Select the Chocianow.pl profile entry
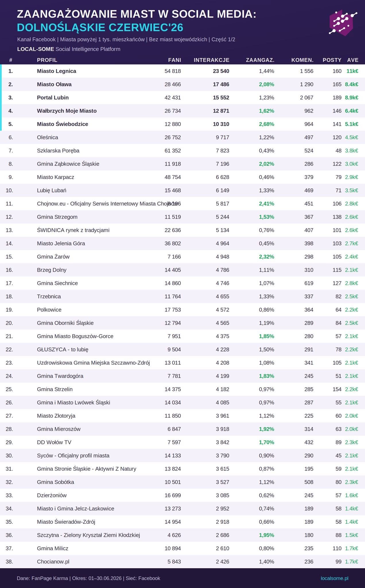This screenshot has width=365, height=588. (x=53, y=562)
